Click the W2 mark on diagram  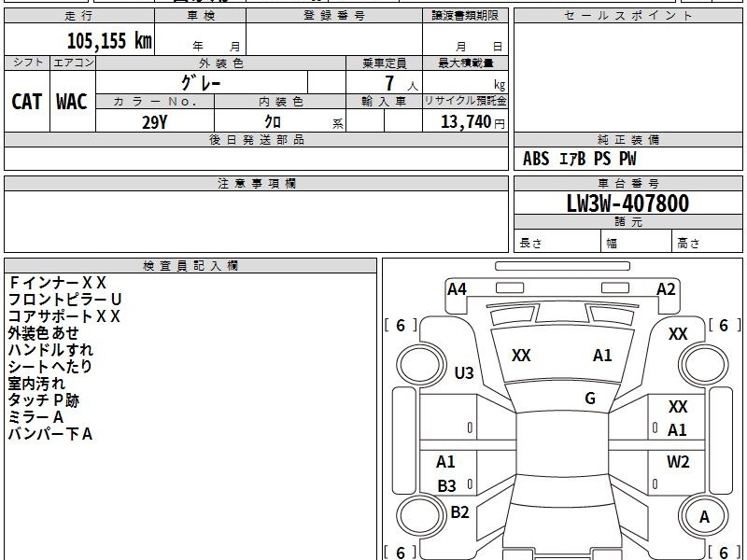[x=678, y=461]
